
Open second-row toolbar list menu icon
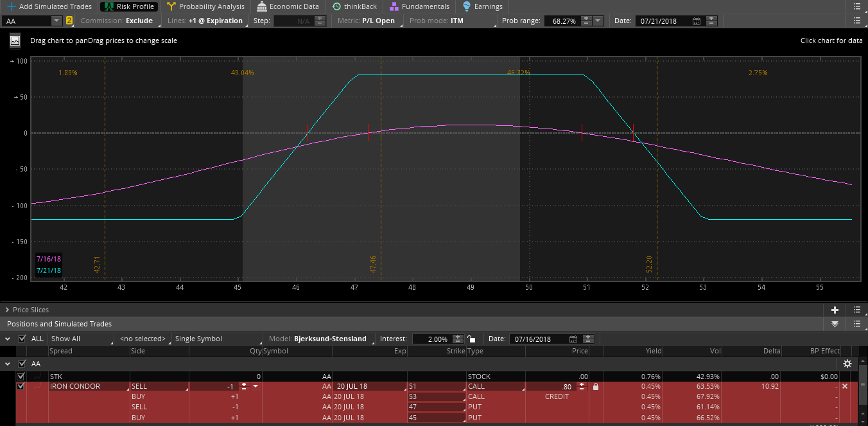click(857, 21)
